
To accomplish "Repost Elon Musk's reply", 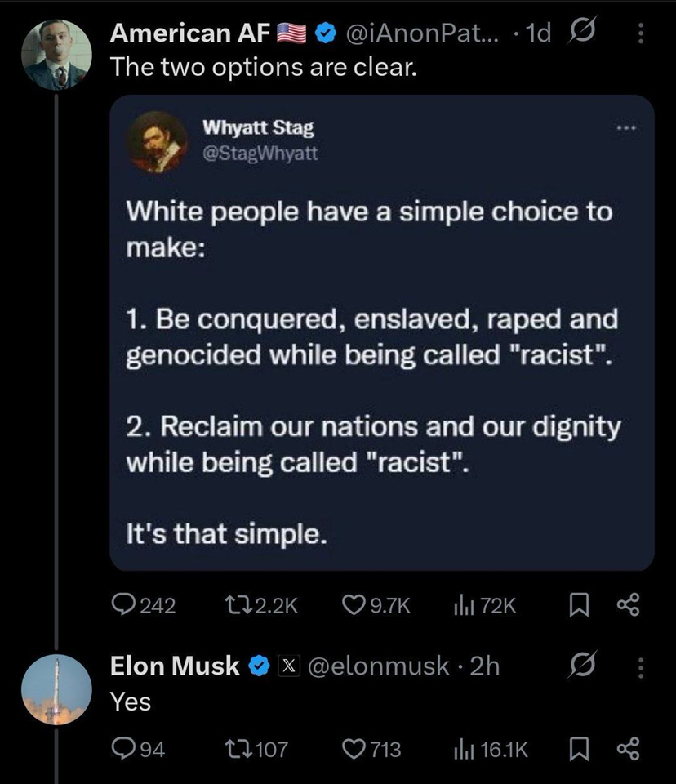I will pyautogui.click(x=233, y=749).
